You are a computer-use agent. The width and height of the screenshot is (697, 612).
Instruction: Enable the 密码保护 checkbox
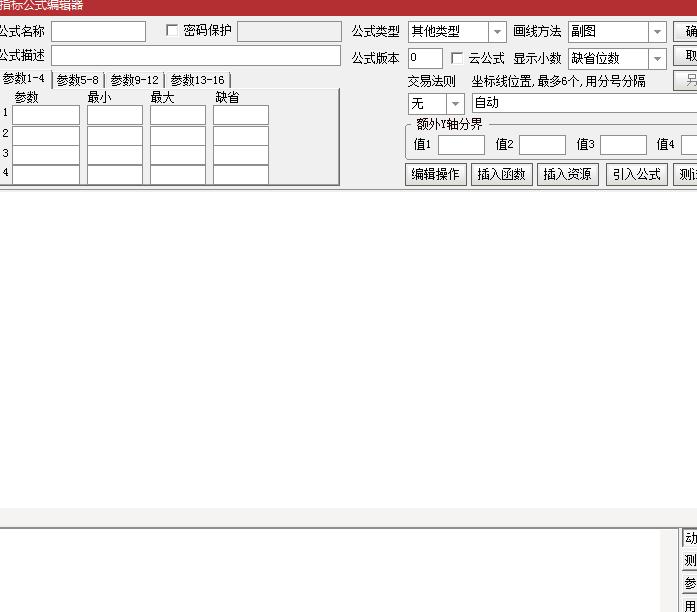[172, 30]
